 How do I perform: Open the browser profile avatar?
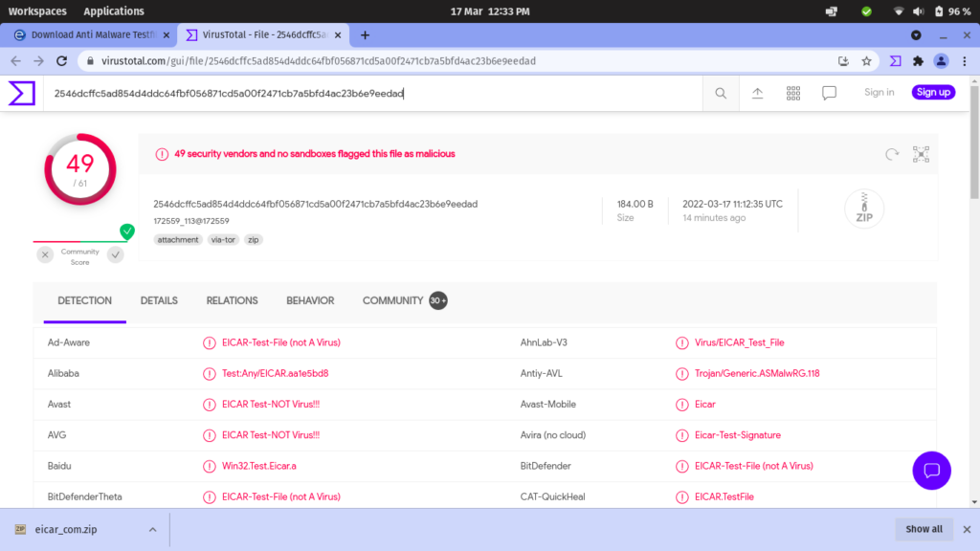pyautogui.click(x=942, y=61)
